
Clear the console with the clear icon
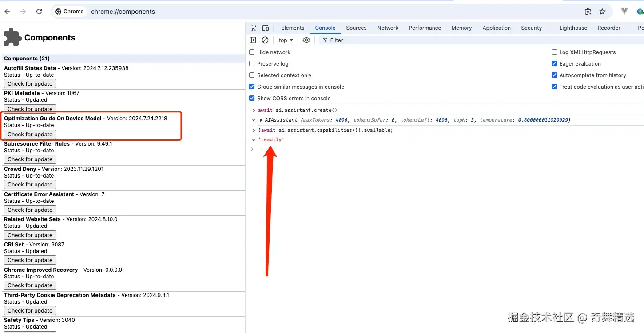tap(265, 40)
